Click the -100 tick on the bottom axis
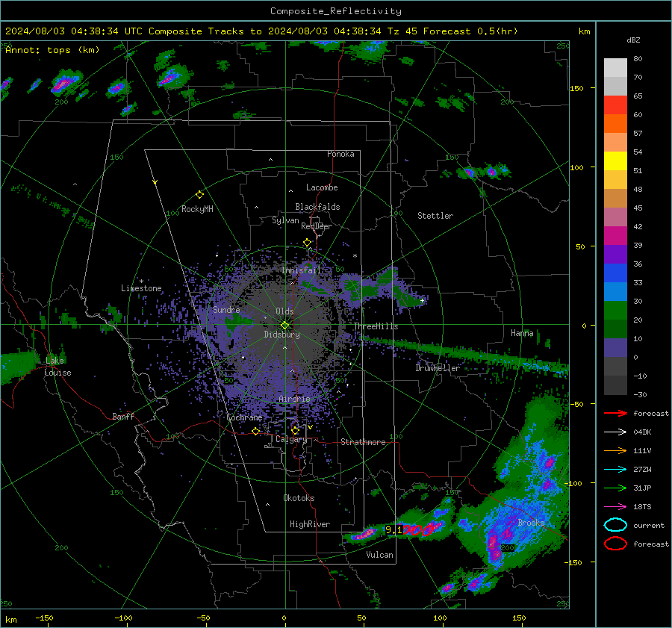This screenshot has width=672, height=628. click(123, 618)
